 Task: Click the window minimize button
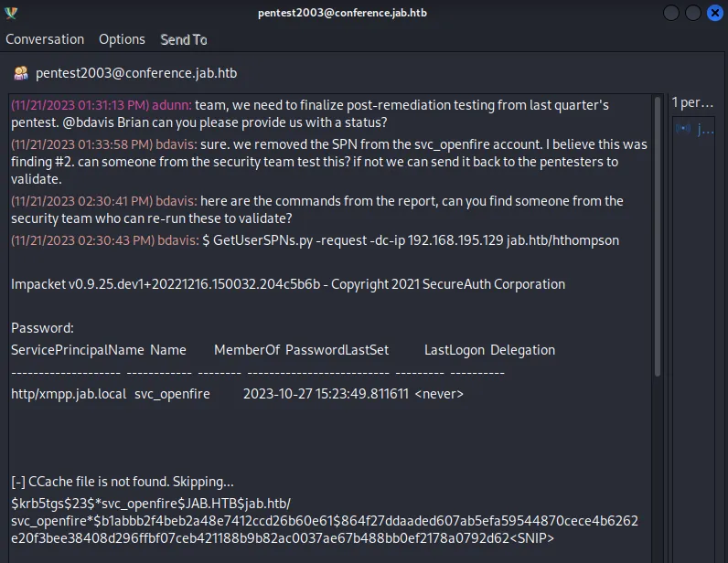(671, 13)
